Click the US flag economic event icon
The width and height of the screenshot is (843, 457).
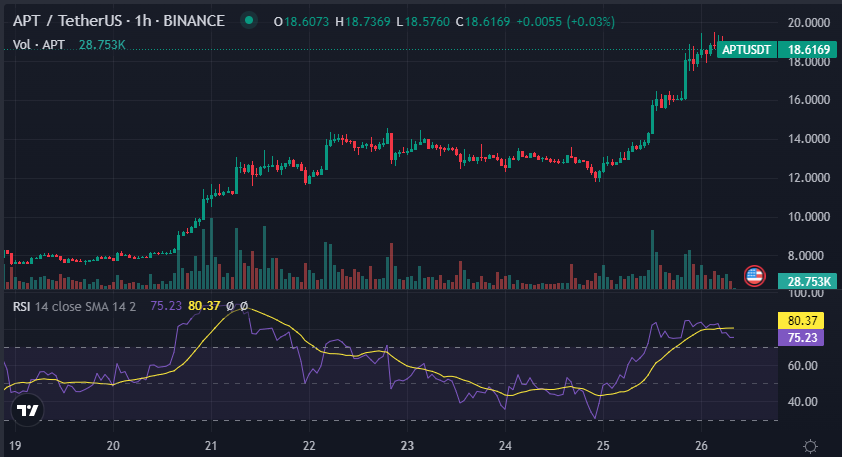754,276
